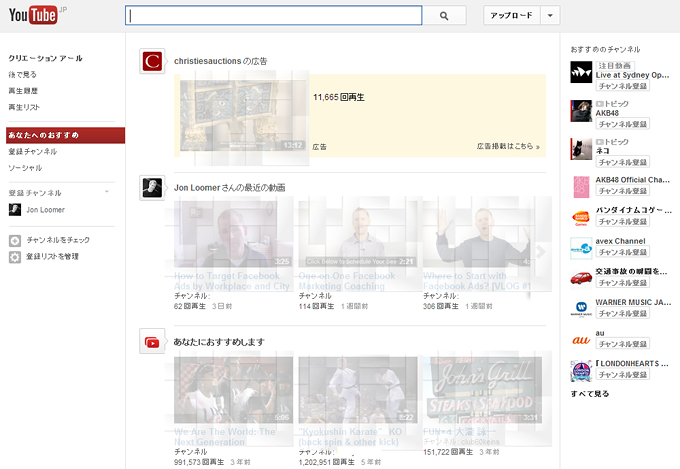The image size is (680, 469).
Task: Open the christiesauctions ad video thumbnail
Action: (242, 116)
